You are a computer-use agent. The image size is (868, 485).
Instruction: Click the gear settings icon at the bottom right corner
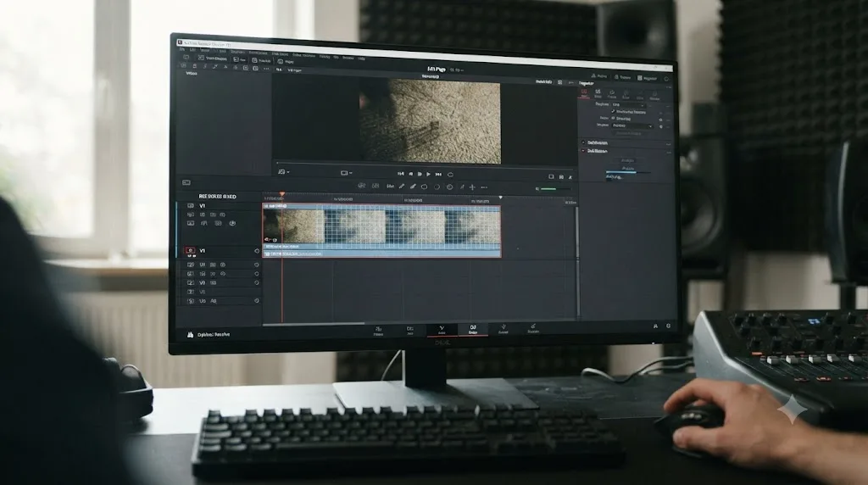[x=668, y=326]
